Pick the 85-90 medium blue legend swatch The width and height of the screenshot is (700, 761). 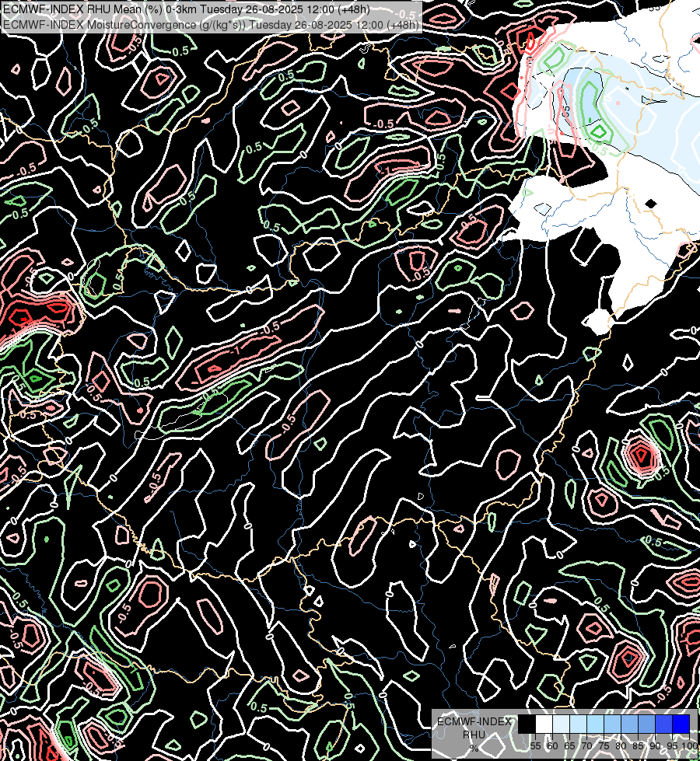pyautogui.click(x=646, y=724)
